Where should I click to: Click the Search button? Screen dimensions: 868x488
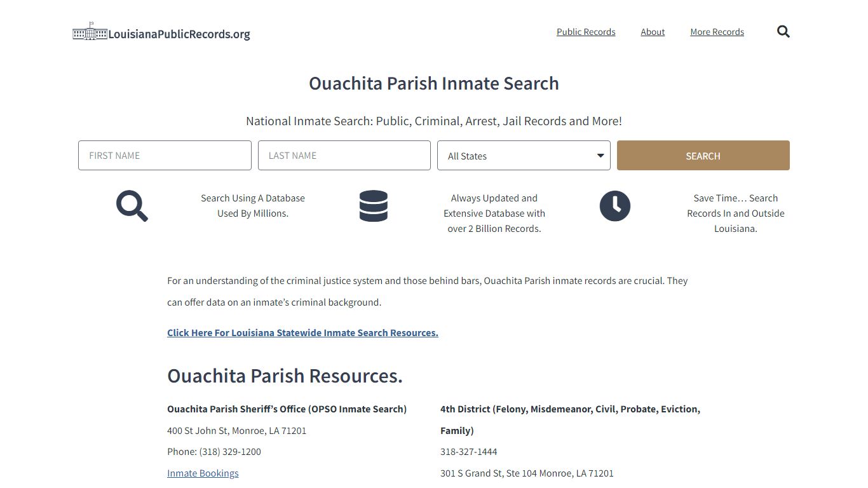point(703,156)
